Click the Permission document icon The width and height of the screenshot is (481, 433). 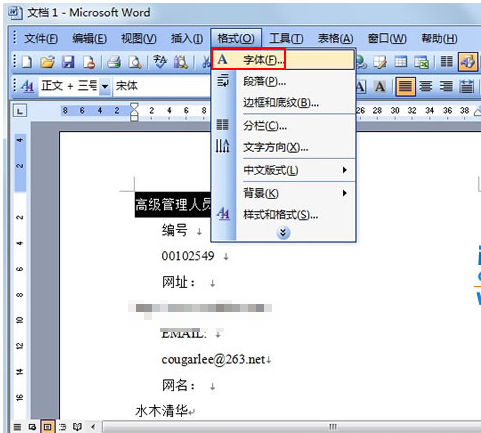[89, 62]
